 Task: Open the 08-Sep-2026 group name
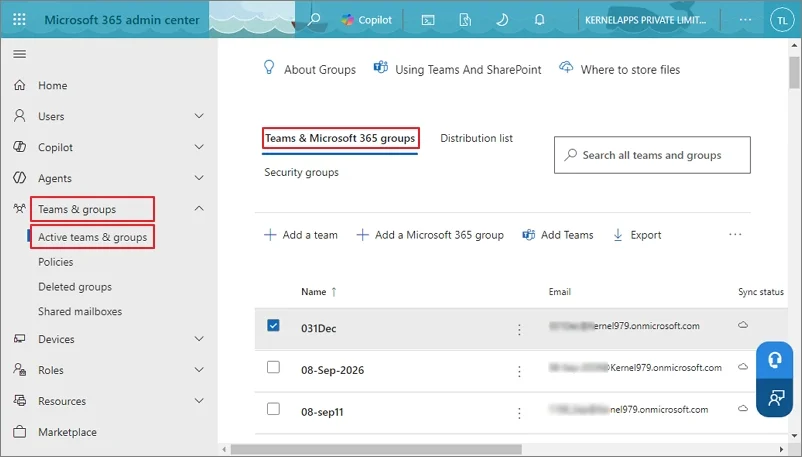click(332, 371)
